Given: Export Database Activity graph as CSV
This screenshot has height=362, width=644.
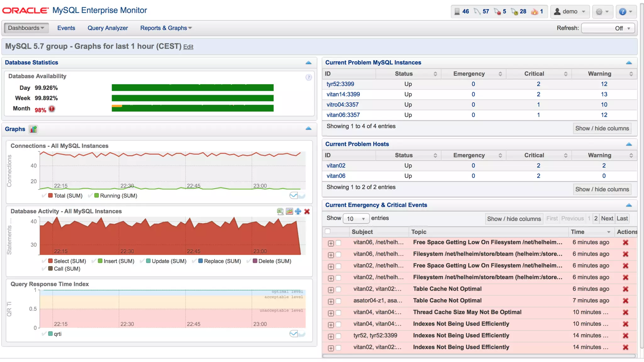Looking at the screenshot, I should point(280,211).
